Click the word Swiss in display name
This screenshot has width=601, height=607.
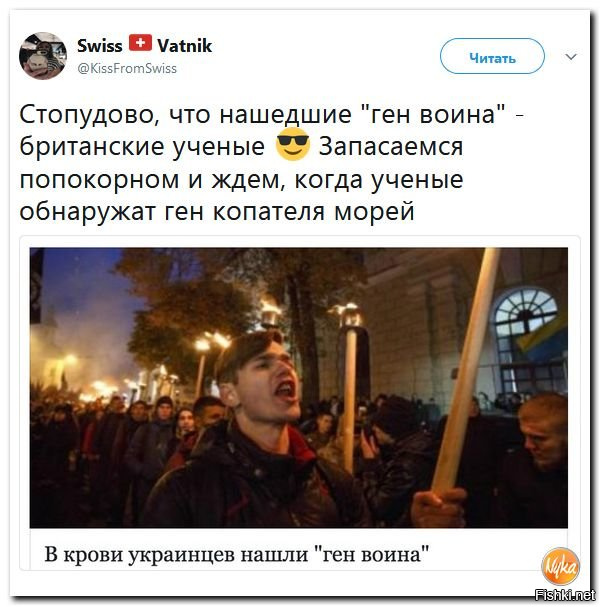tap(100, 46)
